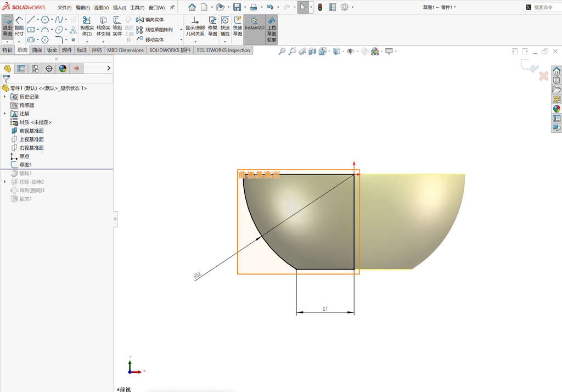The image size is (562, 392).
Task: Expand left panel tabs chevron arrow
Action: click(109, 68)
